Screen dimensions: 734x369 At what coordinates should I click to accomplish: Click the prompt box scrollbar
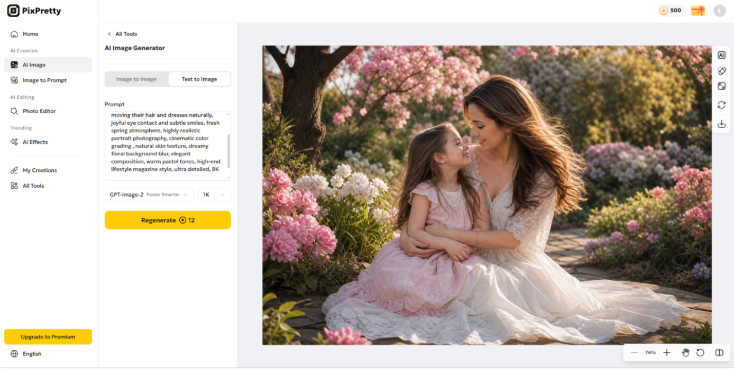pos(228,150)
